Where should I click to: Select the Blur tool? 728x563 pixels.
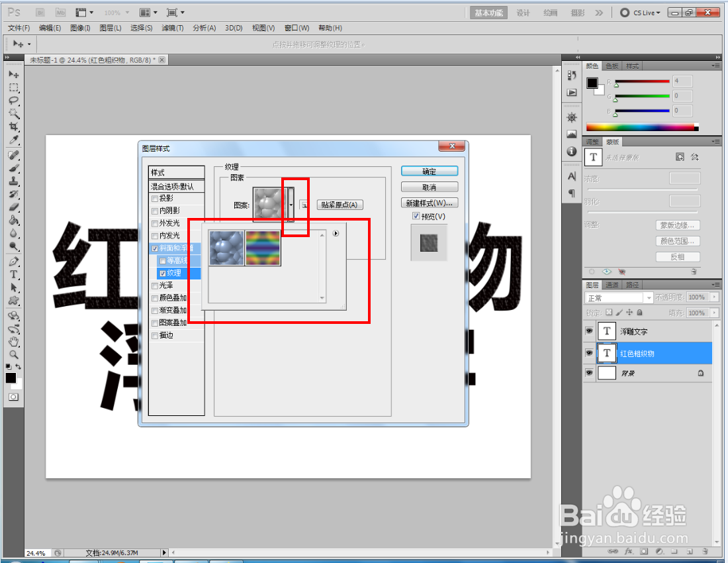click(x=13, y=233)
